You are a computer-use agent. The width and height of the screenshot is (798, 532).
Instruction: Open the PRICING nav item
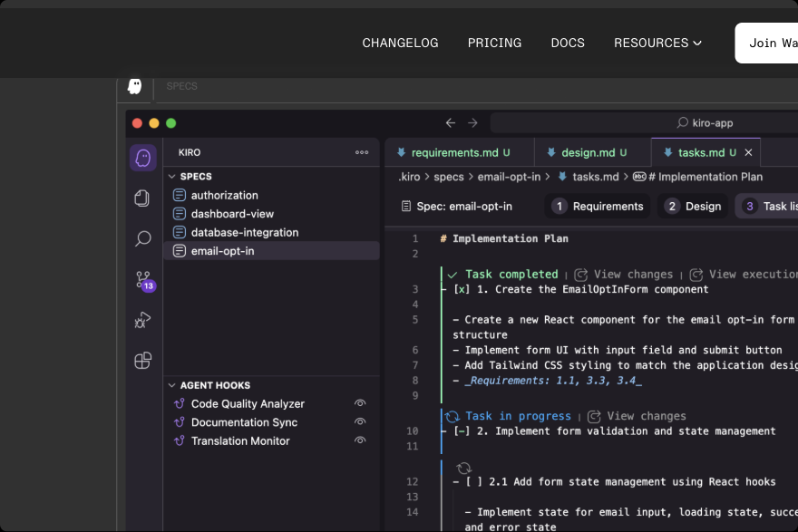pos(495,43)
